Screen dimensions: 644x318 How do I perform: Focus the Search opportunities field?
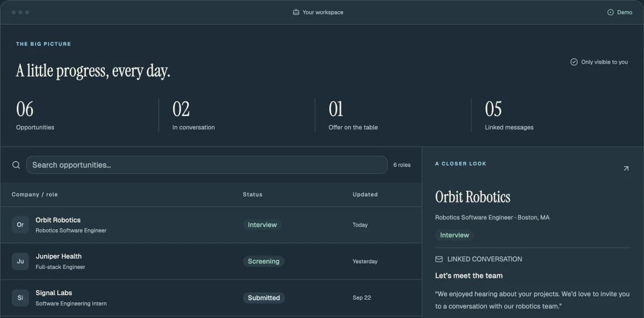[x=207, y=165]
